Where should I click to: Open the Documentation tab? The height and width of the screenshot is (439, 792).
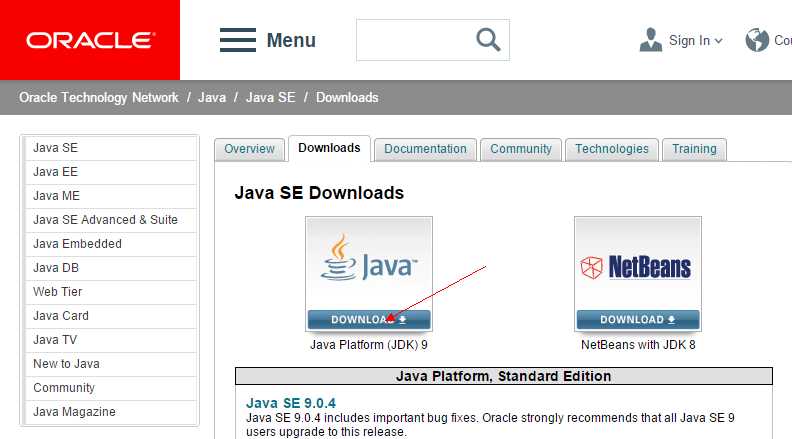(x=425, y=150)
